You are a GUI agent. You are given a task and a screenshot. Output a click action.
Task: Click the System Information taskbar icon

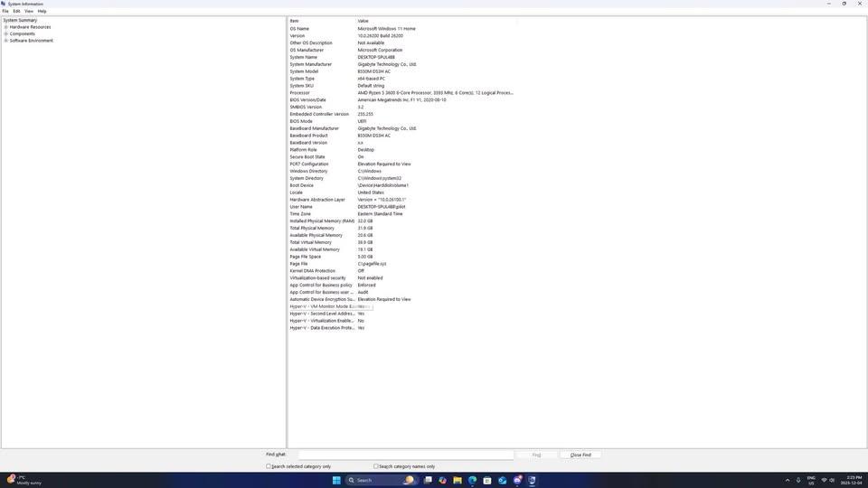click(x=532, y=480)
